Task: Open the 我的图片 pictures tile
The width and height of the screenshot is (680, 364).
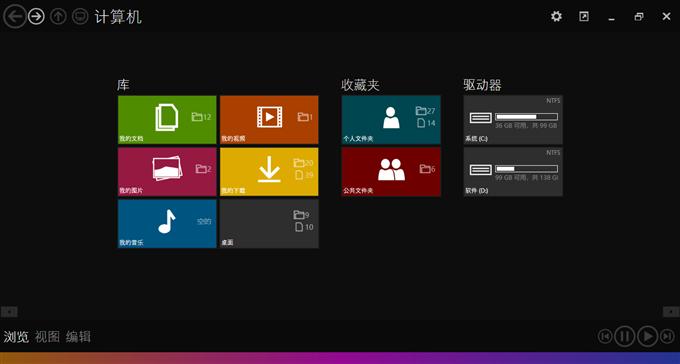Action: pos(167,172)
